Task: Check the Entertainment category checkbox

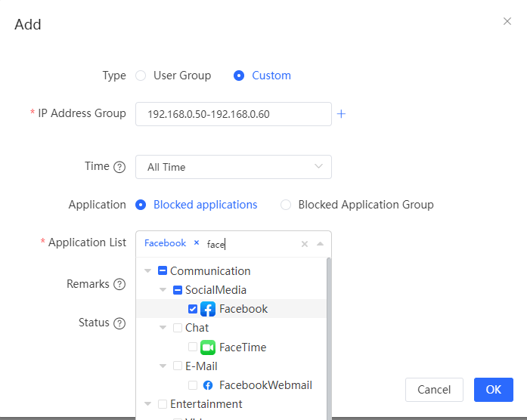Action: pyautogui.click(x=163, y=404)
